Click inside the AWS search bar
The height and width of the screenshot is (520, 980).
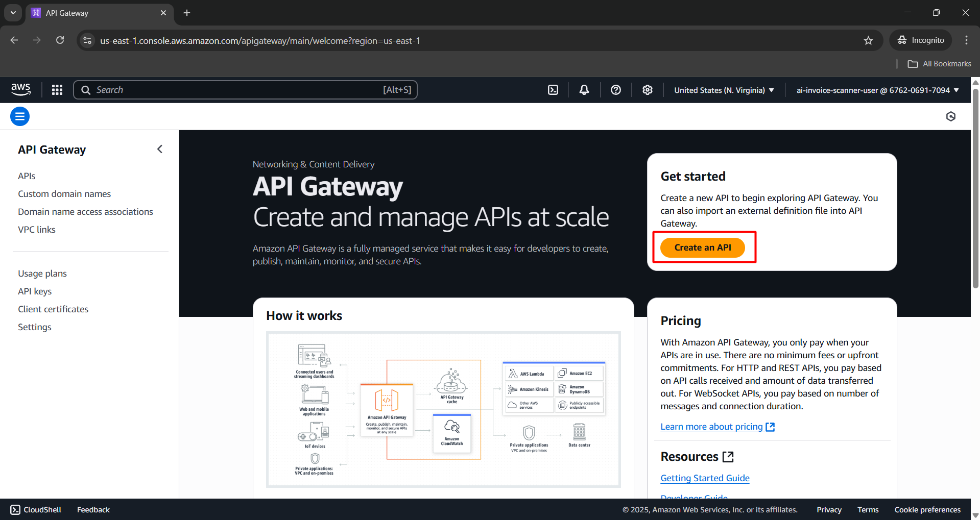pos(245,89)
